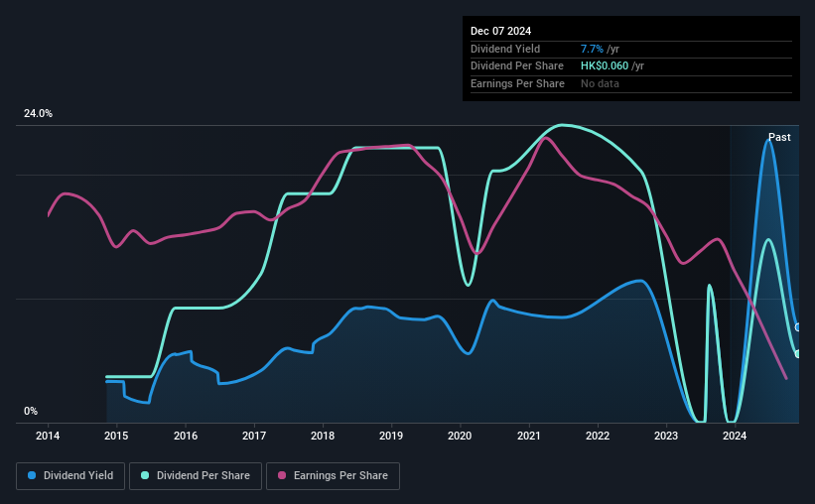The height and width of the screenshot is (504, 815).
Task: Select the blue Dividend Yield endpoint marker
Action: coord(798,327)
